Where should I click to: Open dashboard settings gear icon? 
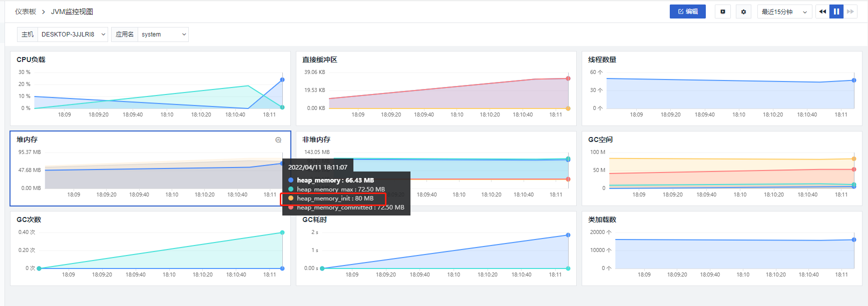pos(743,11)
